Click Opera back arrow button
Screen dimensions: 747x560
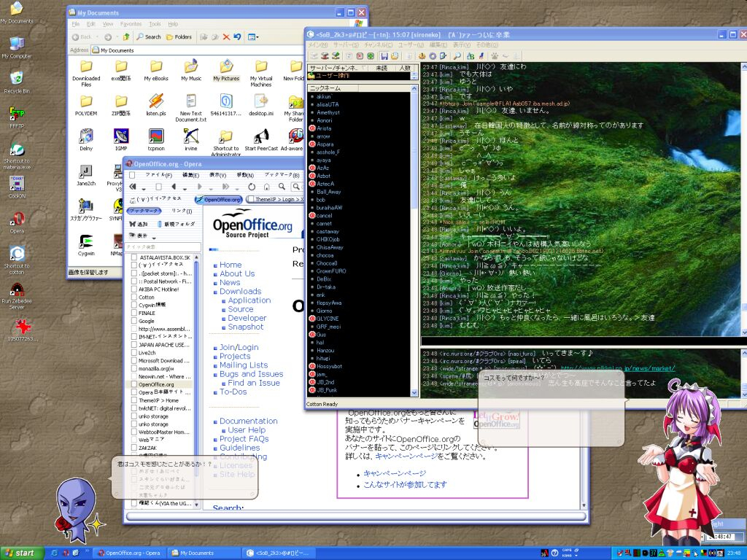pos(174,187)
